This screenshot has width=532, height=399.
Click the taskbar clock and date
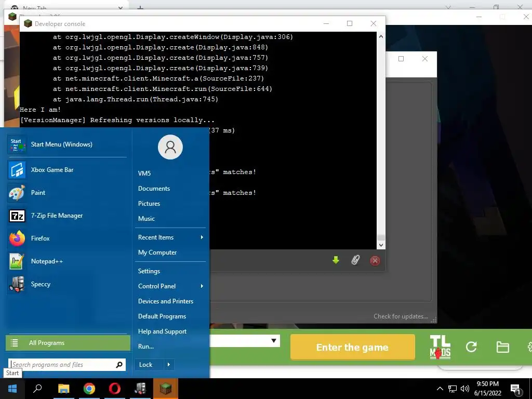tap(487, 389)
